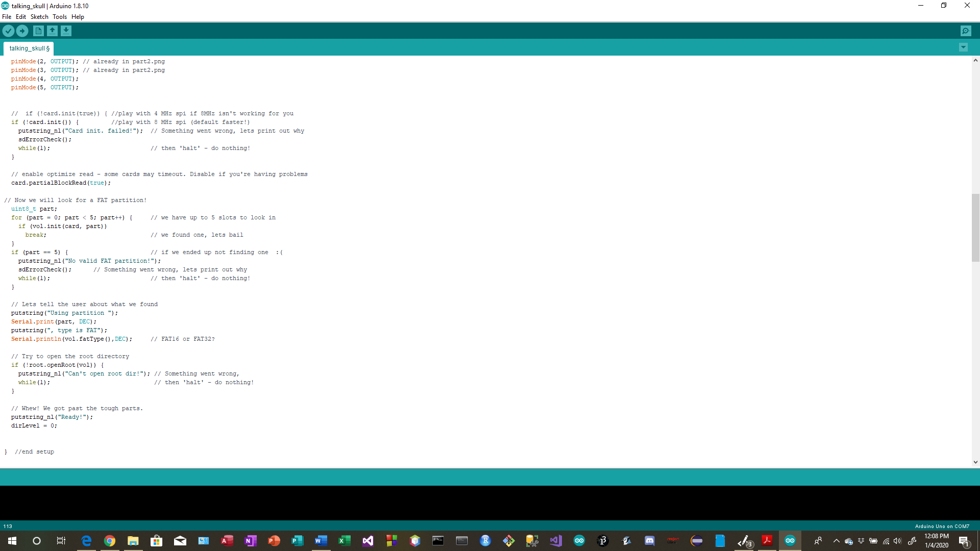Place cursor on the dirLevel = 0 line
Image resolution: width=980 pixels, height=551 pixels.
click(34, 426)
